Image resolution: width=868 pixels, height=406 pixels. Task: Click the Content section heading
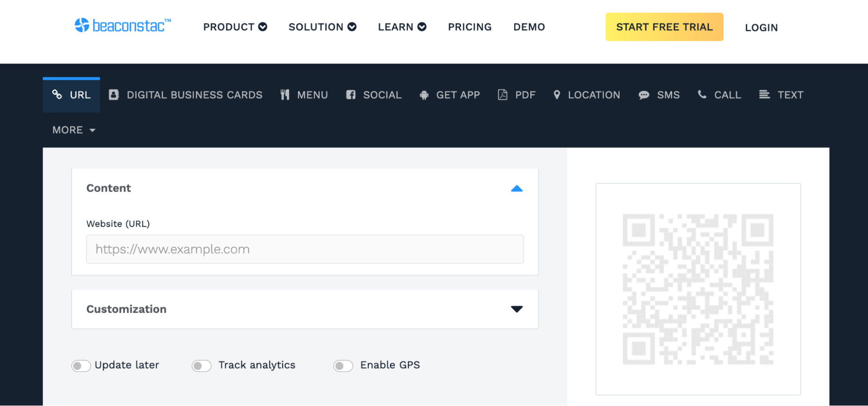coord(109,188)
